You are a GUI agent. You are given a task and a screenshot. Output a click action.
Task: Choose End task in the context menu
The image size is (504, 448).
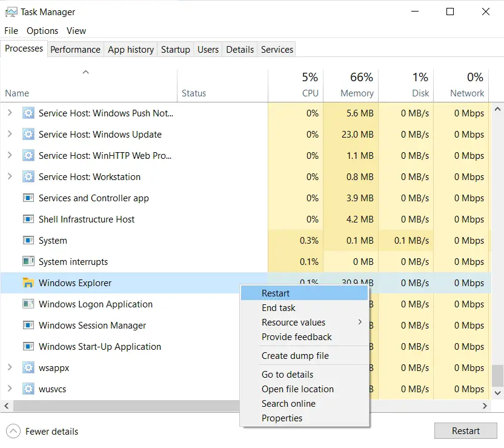[x=304, y=308]
